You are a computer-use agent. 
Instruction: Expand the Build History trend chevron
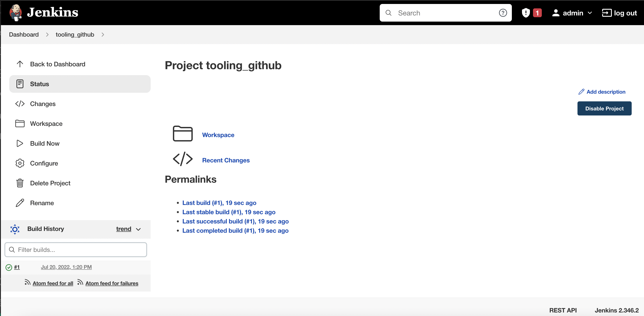(x=138, y=229)
